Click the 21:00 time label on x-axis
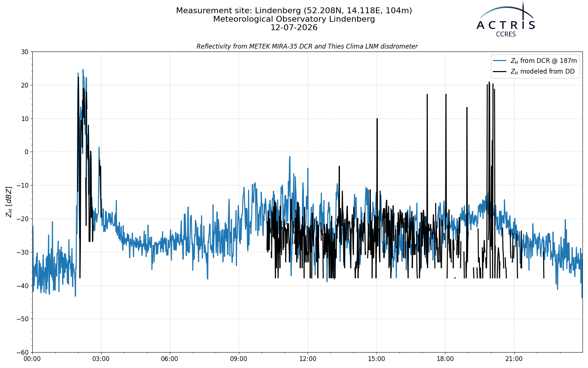This screenshot has width=588, height=368. (514, 359)
